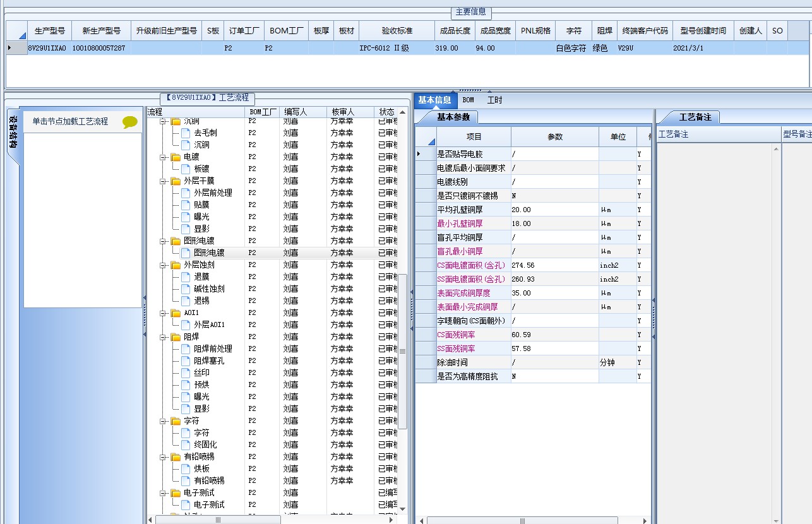Click the document icon beside 阻焊塞孔

[x=186, y=361]
